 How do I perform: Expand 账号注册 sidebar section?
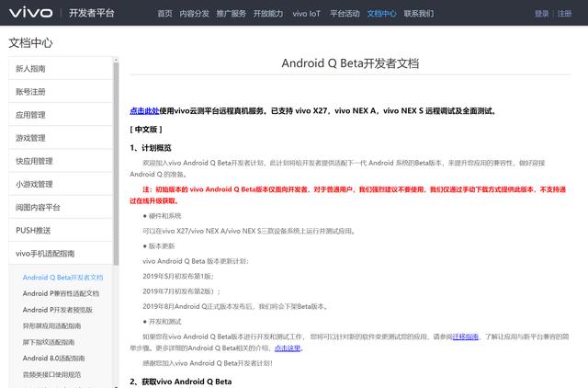[x=61, y=92]
